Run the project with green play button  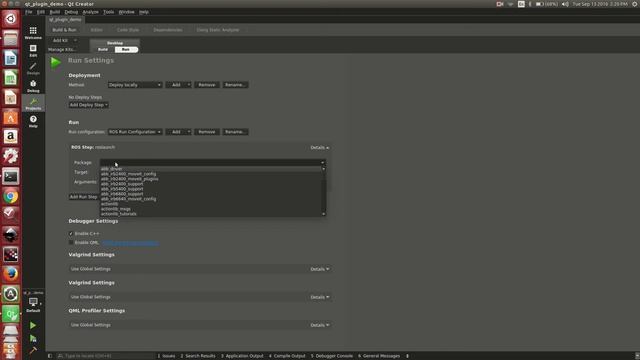coord(33,325)
